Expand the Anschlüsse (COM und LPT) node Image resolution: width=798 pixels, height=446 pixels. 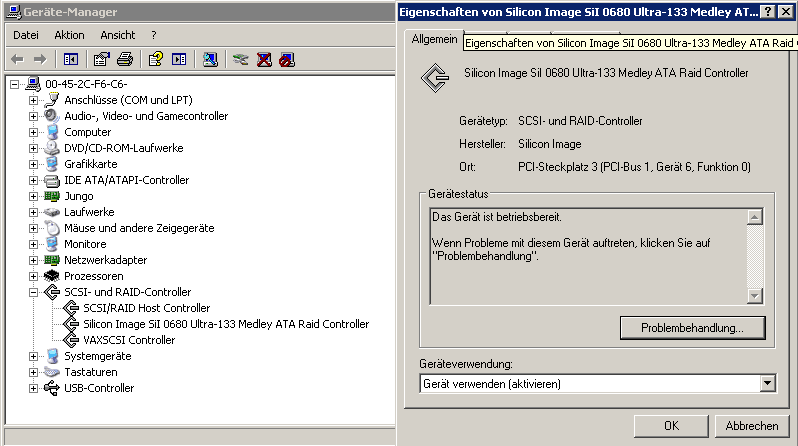33,100
